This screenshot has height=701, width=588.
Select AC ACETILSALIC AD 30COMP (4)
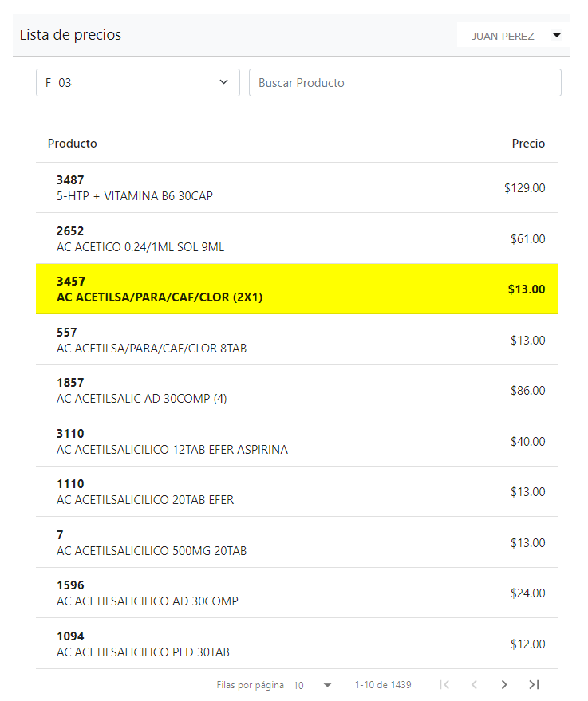(x=296, y=390)
